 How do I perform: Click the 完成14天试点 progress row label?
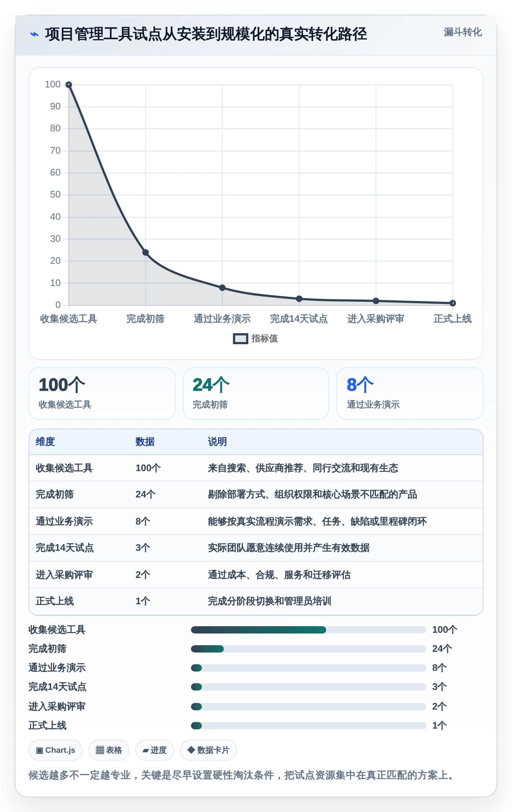tap(58, 687)
